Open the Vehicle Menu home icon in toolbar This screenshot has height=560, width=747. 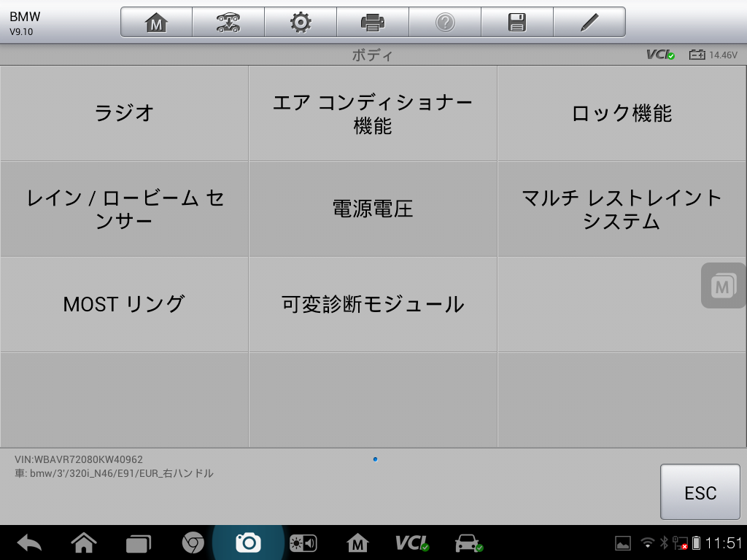(x=155, y=21)
